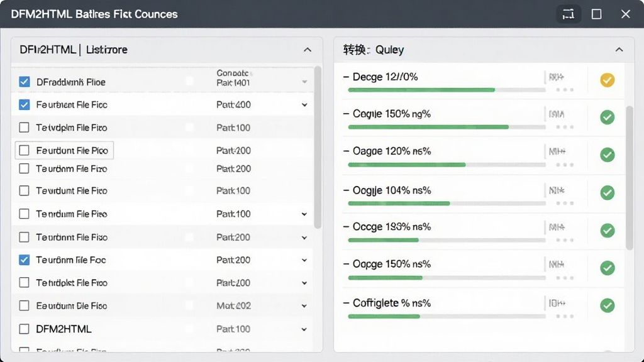Open the Teurbnnt File Fiso row dropdown

(304, 237)
